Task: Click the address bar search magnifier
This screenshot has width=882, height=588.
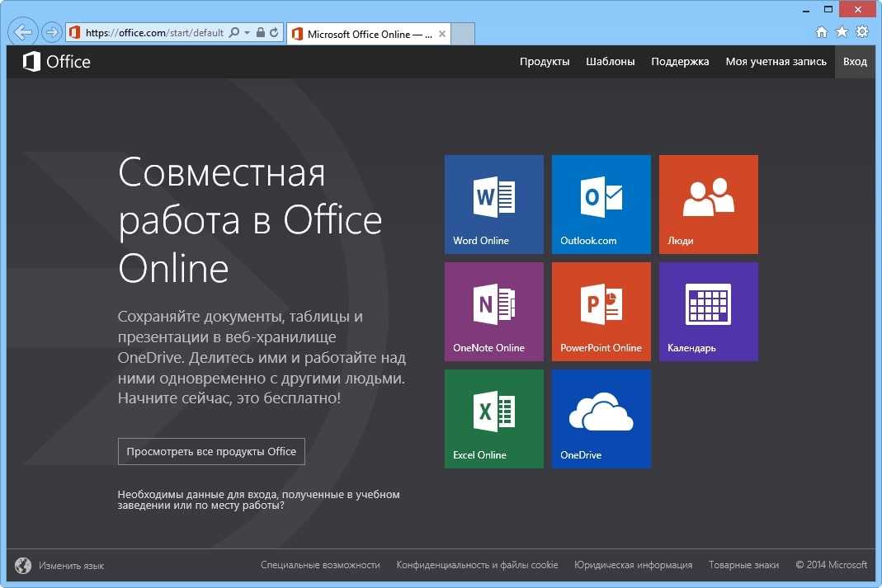Action: 234,33
